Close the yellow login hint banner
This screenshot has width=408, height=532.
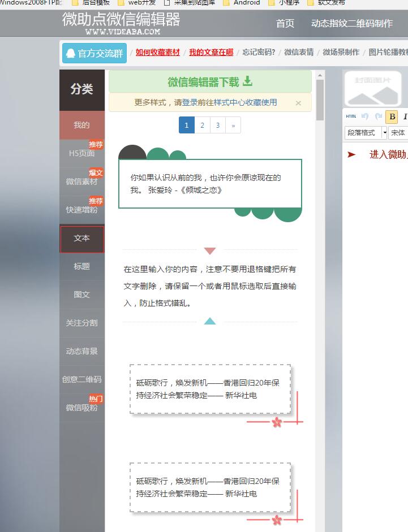pyautogui.click(x=298, y=103)
